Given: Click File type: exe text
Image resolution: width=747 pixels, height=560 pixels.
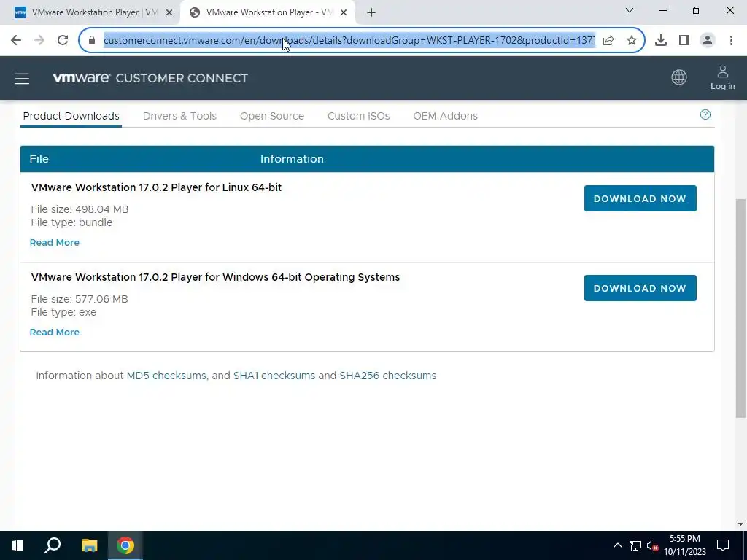Looking at the screenshot, I should (63, 312).
